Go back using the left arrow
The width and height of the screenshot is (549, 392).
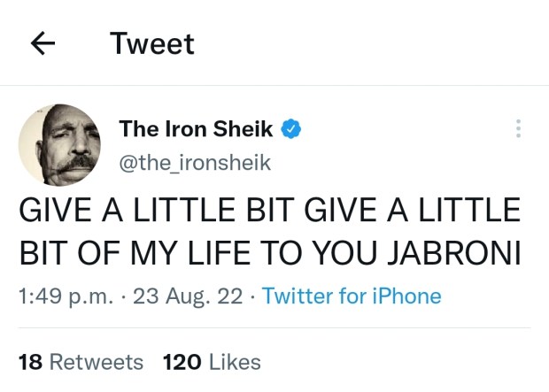pos(43,43)
